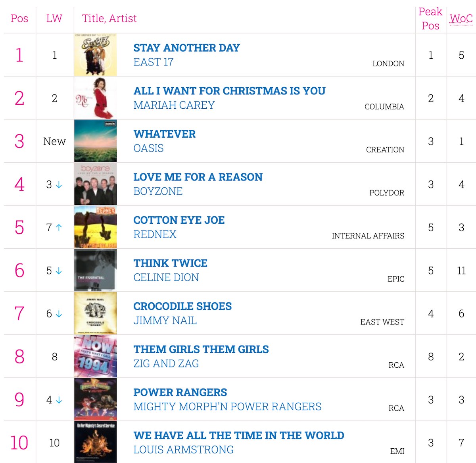
Task: Click Them Girls Them Girls title link
Action: tap(201, 349)
